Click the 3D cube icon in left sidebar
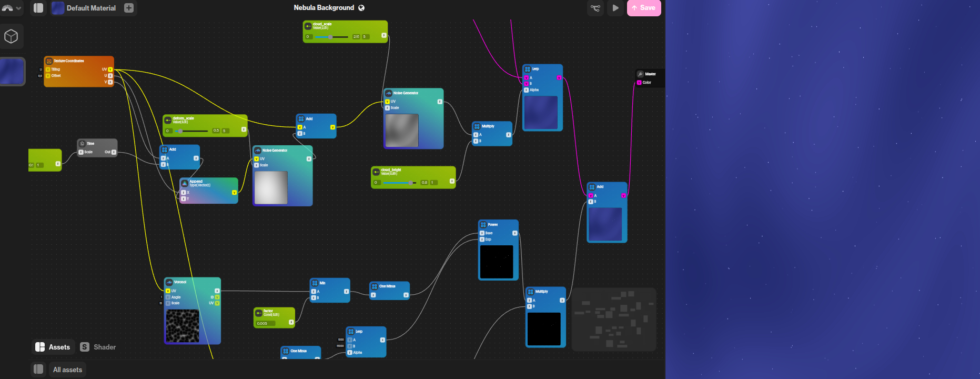 coord(11,36)
